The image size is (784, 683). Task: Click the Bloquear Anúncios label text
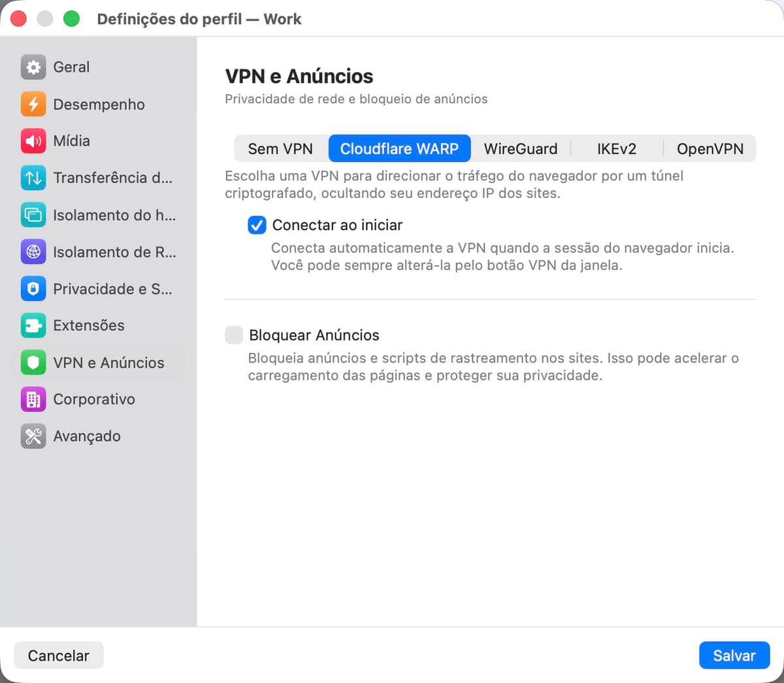click(x=314, y=335)
